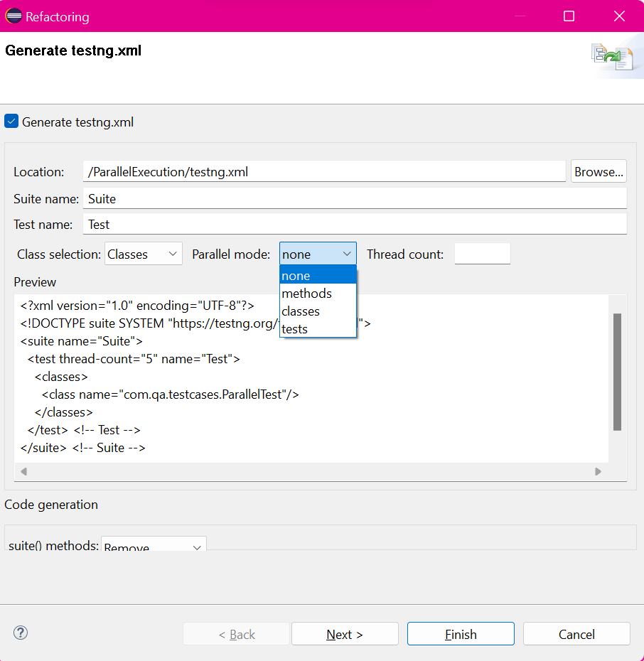The width and height of the screenshot is (644, 661).
Task: Click the Test name input field
Action: [x=355, y=224]
